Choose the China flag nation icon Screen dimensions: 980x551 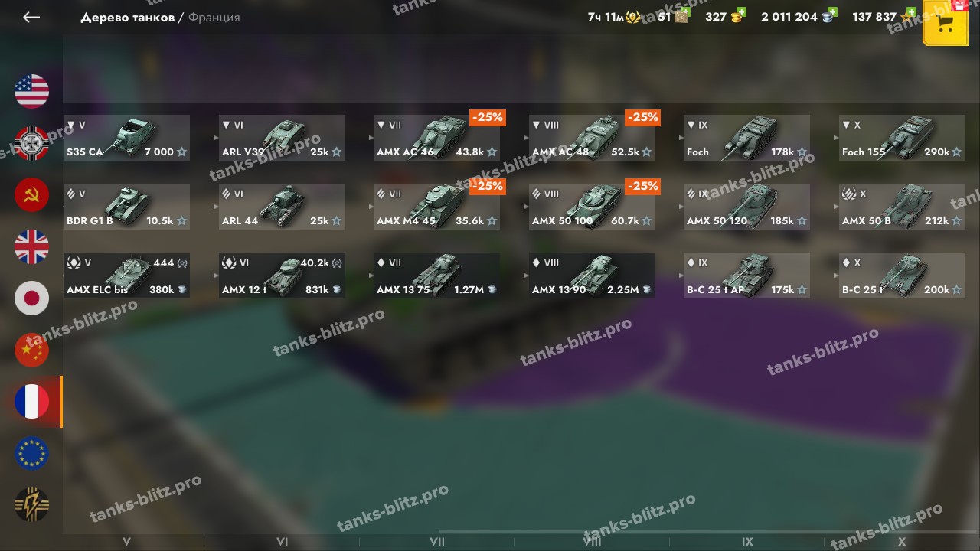click(31, 350)
